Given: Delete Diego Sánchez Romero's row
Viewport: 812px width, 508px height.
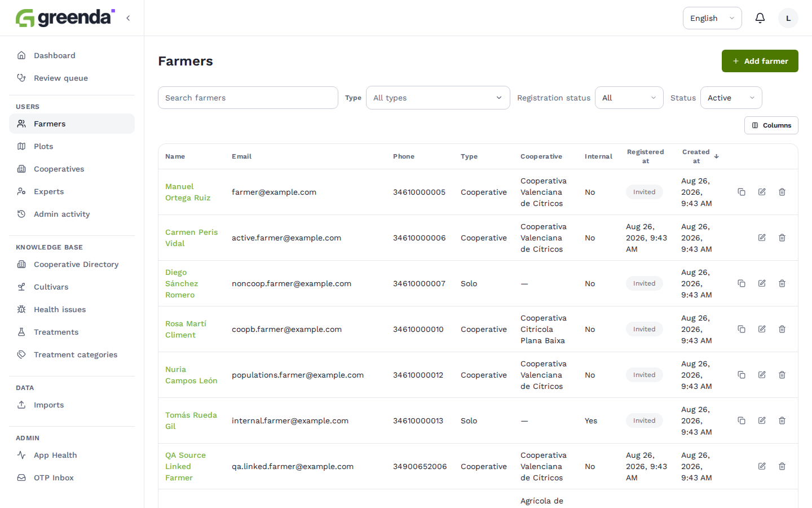Looking at the screenshot, I should tap(782, 283).
